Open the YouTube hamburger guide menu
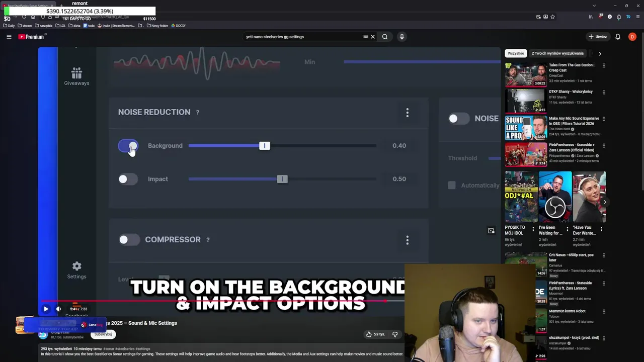Screen dimensions: 644x362 (9, 37)
